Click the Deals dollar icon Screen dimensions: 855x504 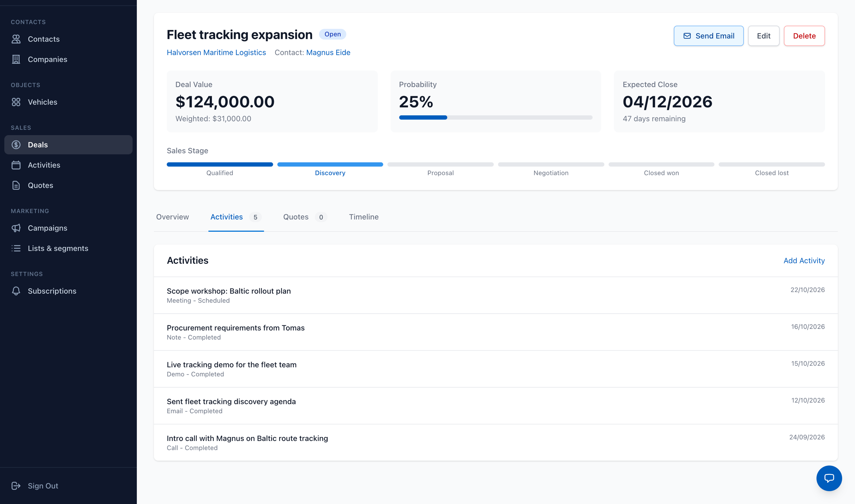16,145
